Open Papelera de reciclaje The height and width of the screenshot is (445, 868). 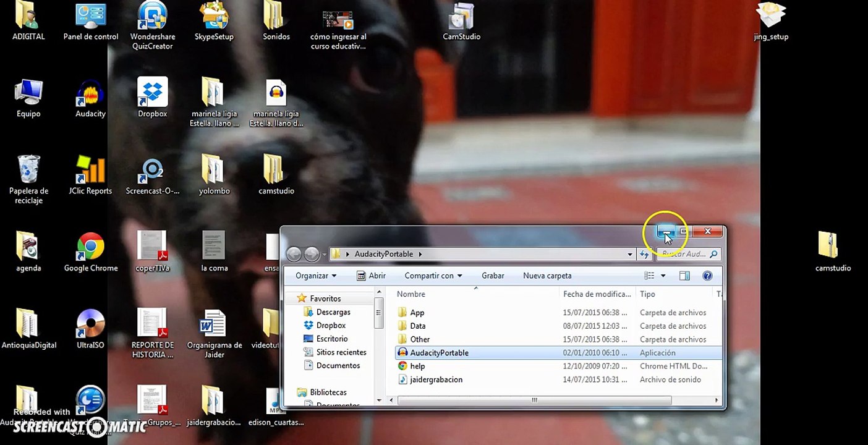(28, 180)
